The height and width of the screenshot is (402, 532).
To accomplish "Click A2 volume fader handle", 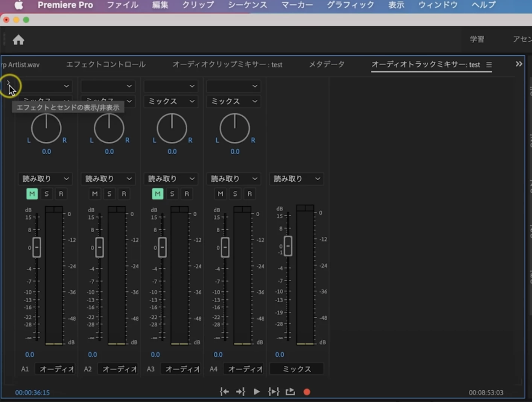I will tap(99, 247).
